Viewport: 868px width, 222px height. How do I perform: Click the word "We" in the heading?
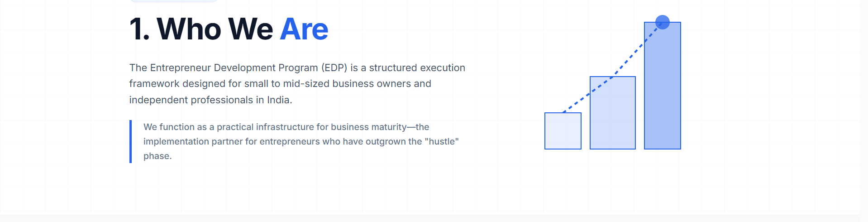[x=250, y=29]
